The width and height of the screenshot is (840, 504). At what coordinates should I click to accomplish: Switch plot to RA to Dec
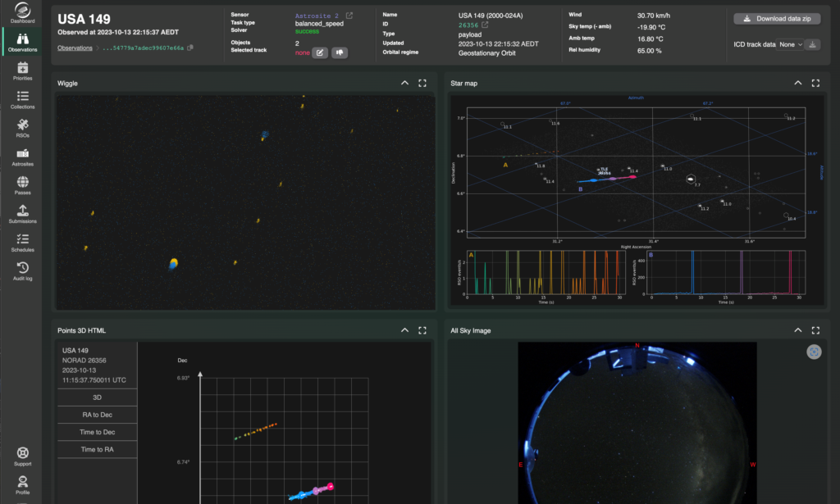click(97, 415)
